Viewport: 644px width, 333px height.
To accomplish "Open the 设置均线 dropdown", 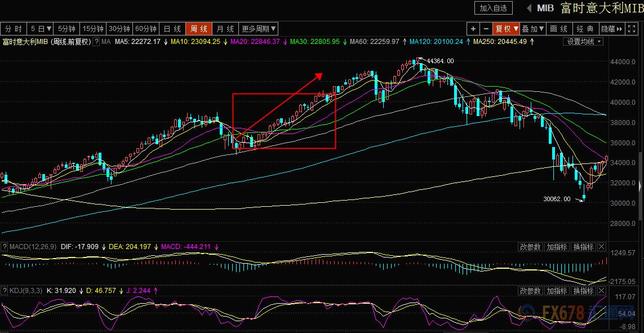I will (583, 42).
